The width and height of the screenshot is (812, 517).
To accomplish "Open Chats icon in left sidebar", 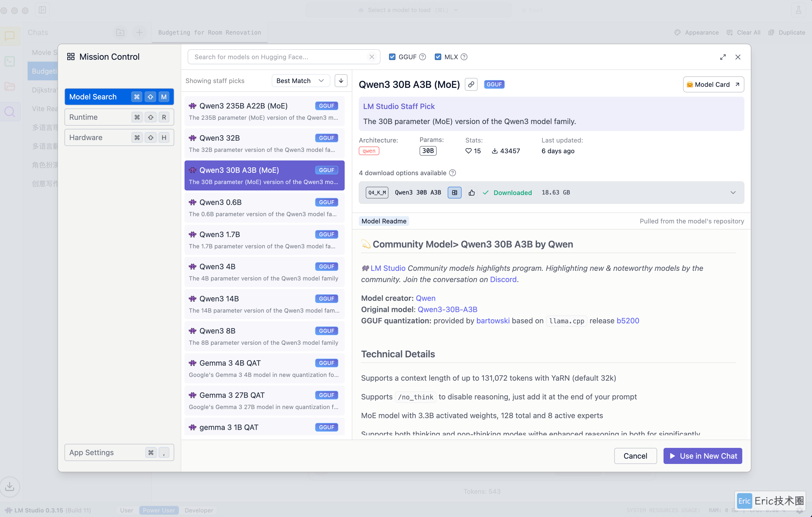I will [x=10, y=36].
